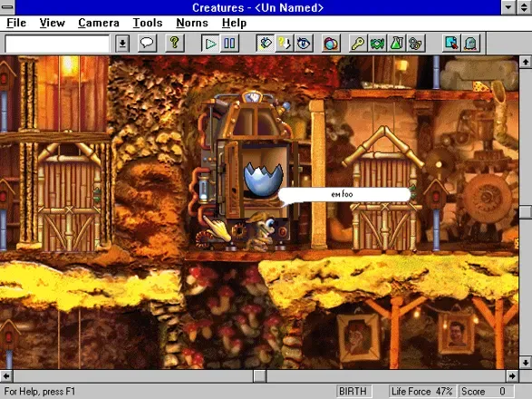Image resolution: width=532 pixels, height=399 pixels.
Task: Click the toolbar text input field
Action: pos(57,44)
